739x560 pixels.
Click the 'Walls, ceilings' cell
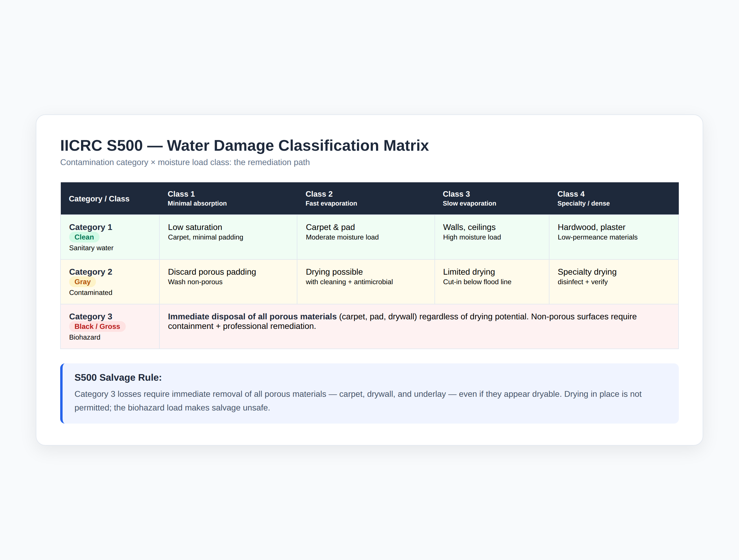[492, 237]
